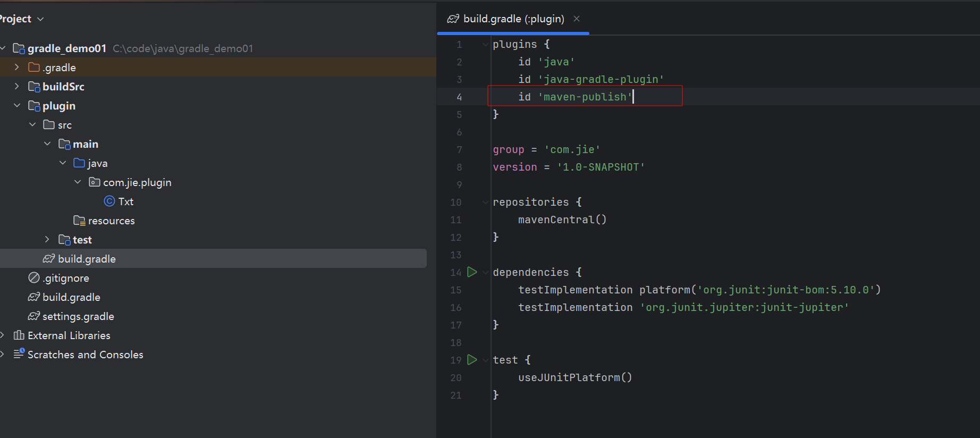Expand the .gradle folder chevron
The image size is (980, 438).
tap(17, 67)
